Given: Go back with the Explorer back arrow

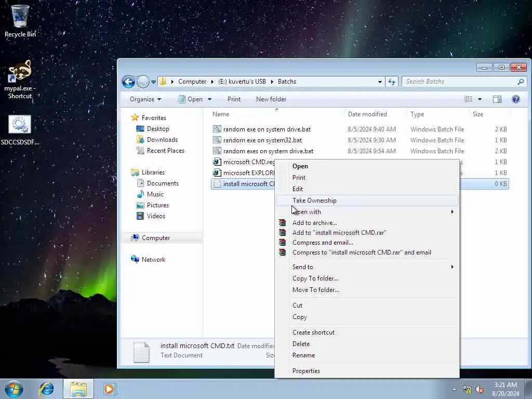Looking at the screenshot, I should [129, 82].
